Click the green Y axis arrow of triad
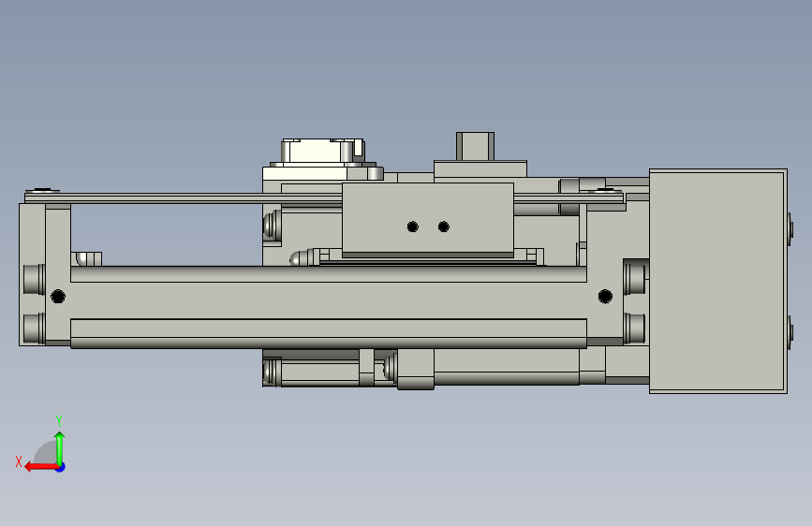 click(60, 447)
